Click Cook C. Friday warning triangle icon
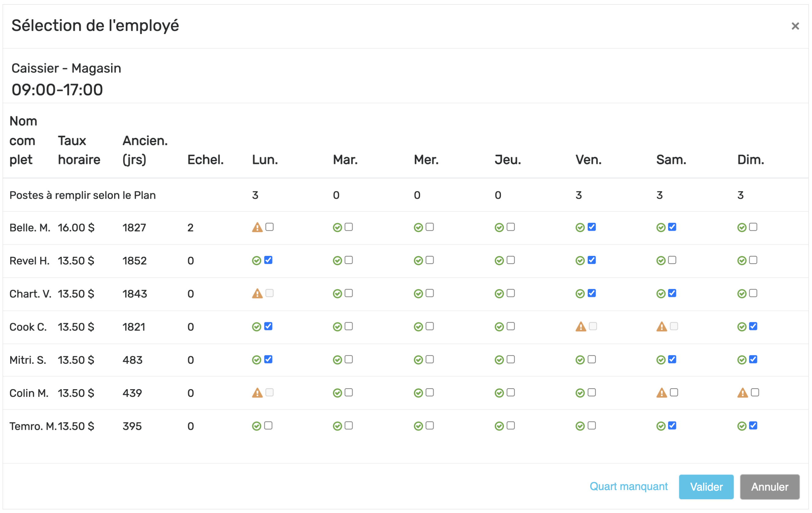 581,327
